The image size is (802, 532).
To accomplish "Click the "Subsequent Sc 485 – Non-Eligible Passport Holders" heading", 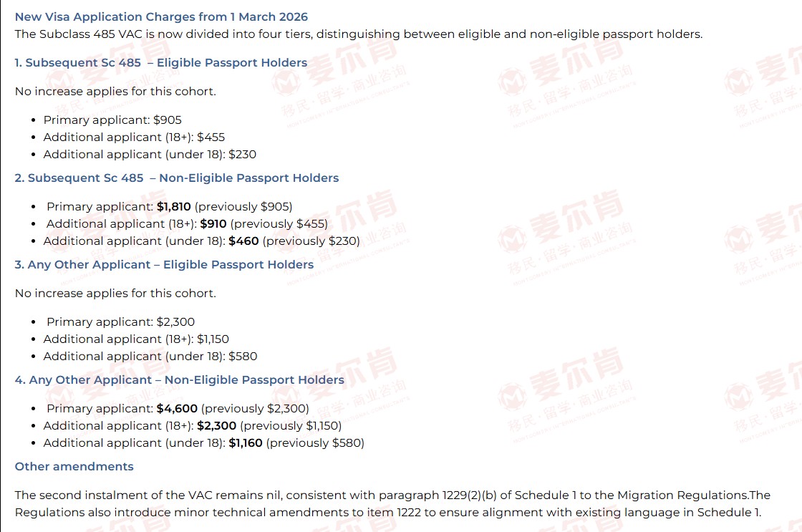I will (x=177, y=178).
